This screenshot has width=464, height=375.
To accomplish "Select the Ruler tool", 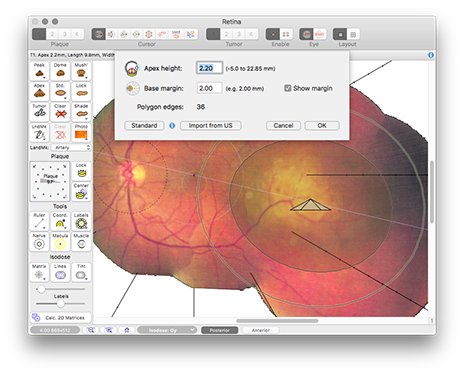I will coord(39,221).
